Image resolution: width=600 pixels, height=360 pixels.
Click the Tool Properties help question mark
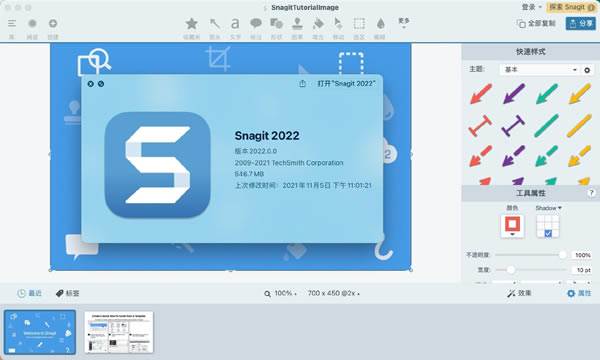(x=591, y=193)
